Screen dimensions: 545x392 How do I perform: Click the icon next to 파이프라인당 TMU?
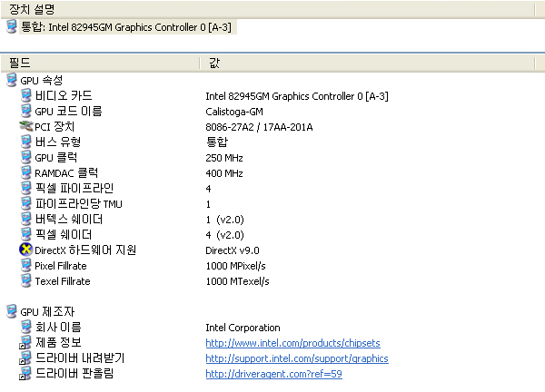[x=25, y=203]
